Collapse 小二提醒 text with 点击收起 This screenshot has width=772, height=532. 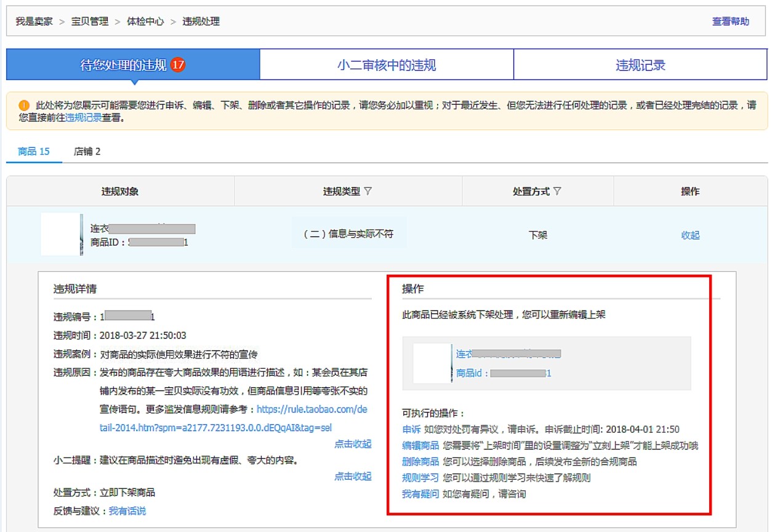353,476
